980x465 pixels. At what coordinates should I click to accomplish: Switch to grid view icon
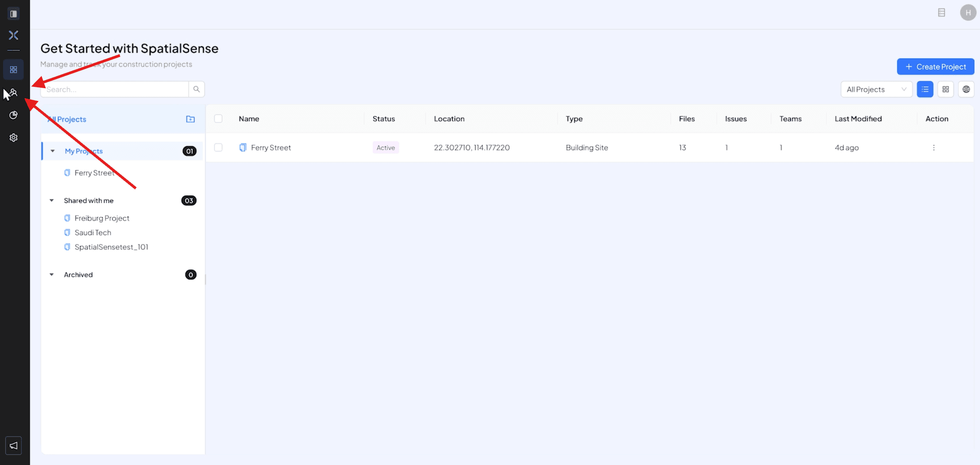click(946, 89)
